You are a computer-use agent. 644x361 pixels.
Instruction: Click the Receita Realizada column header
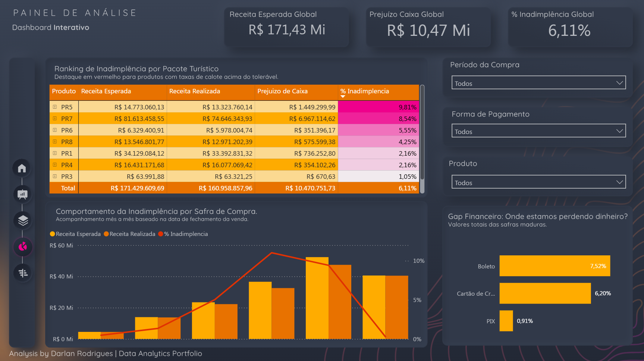tap(194, 91)
